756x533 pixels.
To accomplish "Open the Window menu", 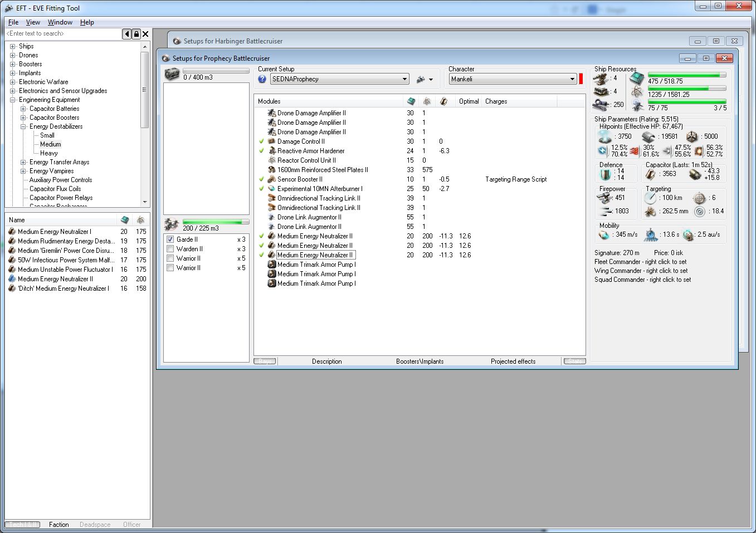I will [60, 22].
